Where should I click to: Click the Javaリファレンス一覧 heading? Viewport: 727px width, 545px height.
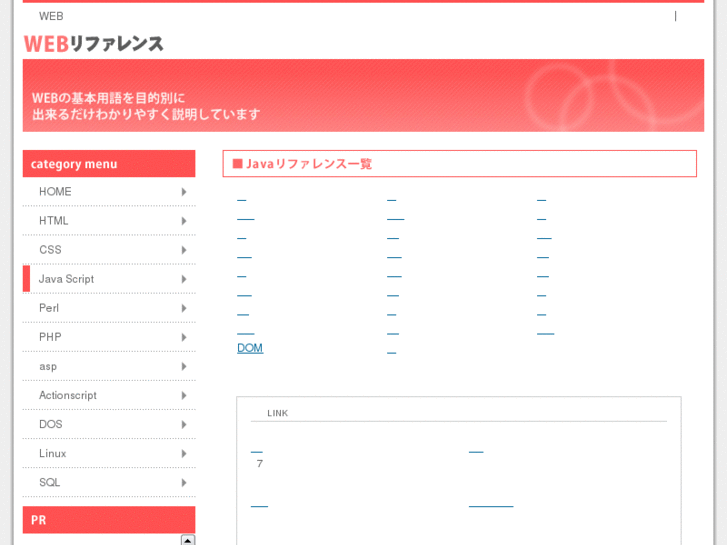(459, 164)
